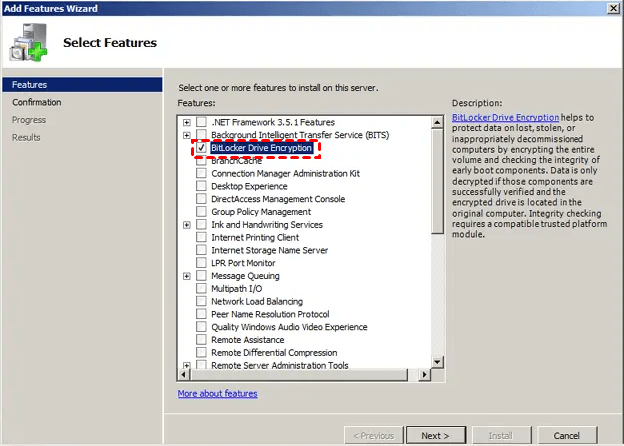Check Peer Name Resolution Protocol checkbox
Viewport: 624px width, 446px height.
pyautogui.click(x=201, y=314)
